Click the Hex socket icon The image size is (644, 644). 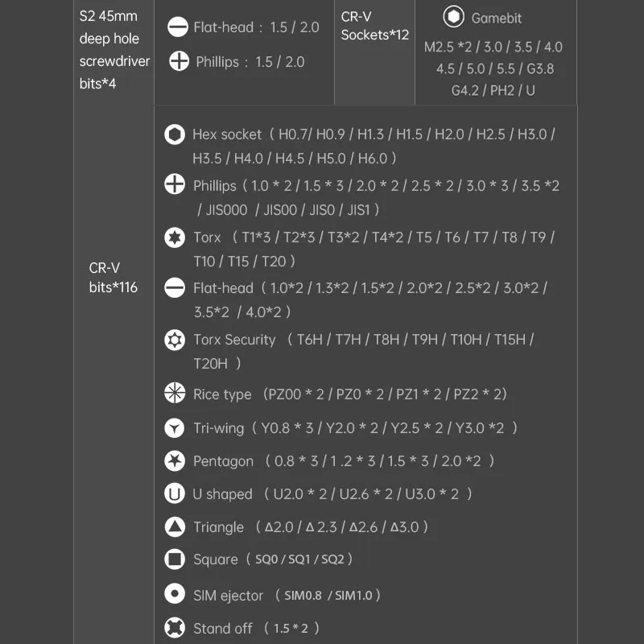174,134
